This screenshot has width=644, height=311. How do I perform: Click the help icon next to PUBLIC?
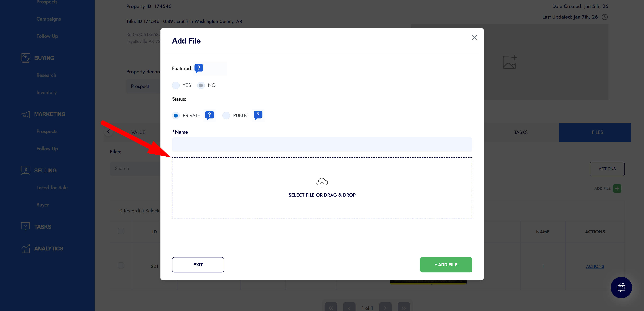[x=258, y=115]
